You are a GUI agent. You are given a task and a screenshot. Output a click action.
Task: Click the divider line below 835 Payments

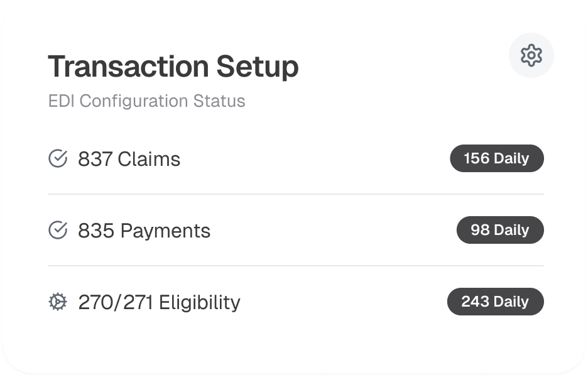click(296, 266)
